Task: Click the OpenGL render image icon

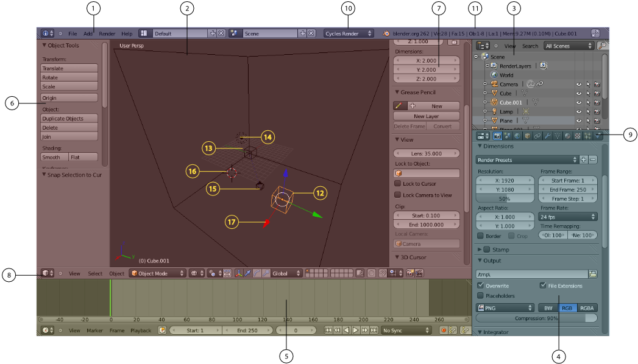Action: click(410, 273)
